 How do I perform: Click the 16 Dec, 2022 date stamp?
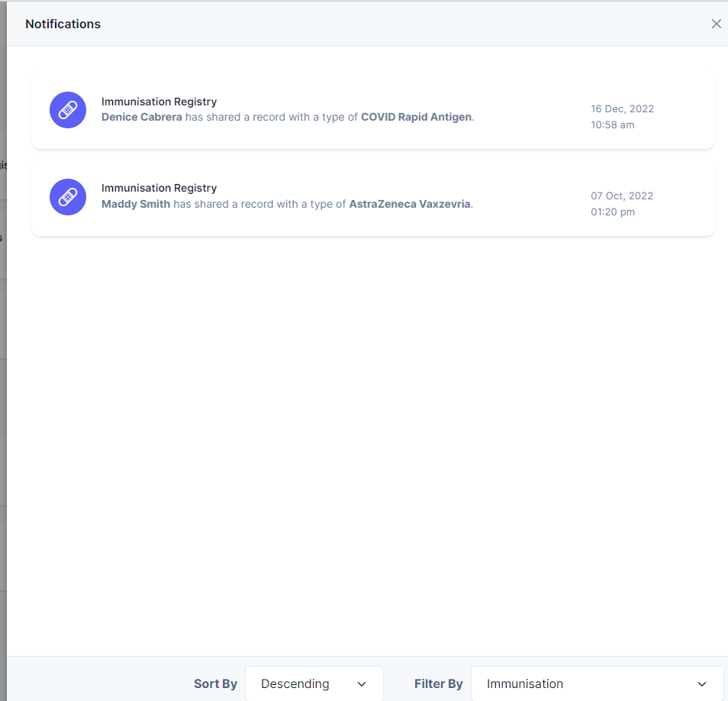(622, 108)
